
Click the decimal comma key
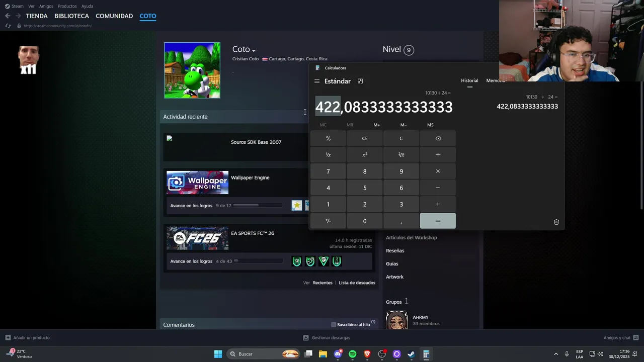coord(401,221)
